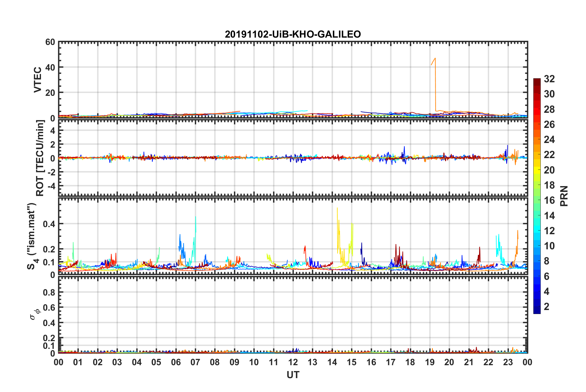This screenshot has width=586, height=392.
Task: Click the "19" hour tick on the UT axis
Action: point(430,362)
